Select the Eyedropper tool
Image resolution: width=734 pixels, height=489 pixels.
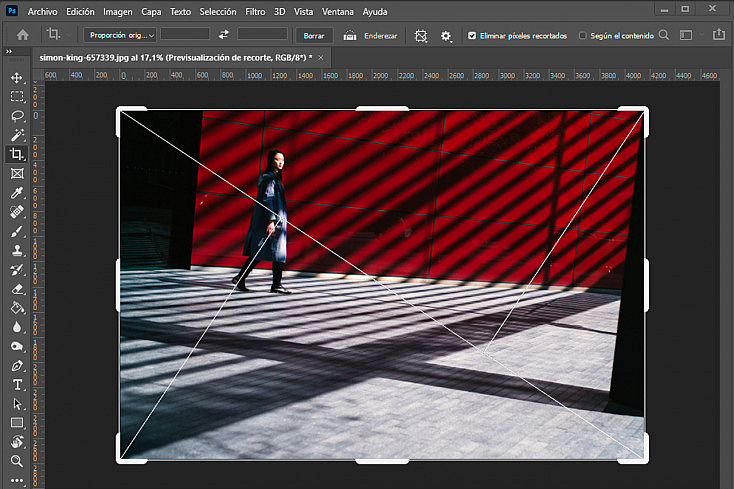(17, 193)
